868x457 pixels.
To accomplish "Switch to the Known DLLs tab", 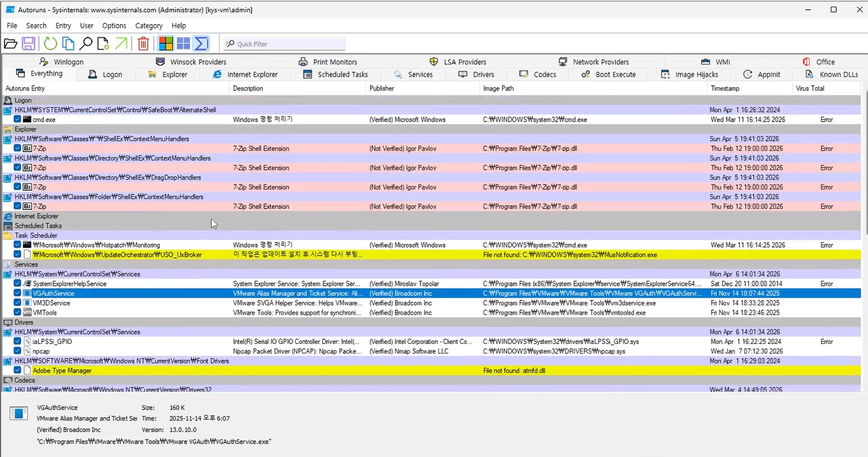I will (831, 75).
